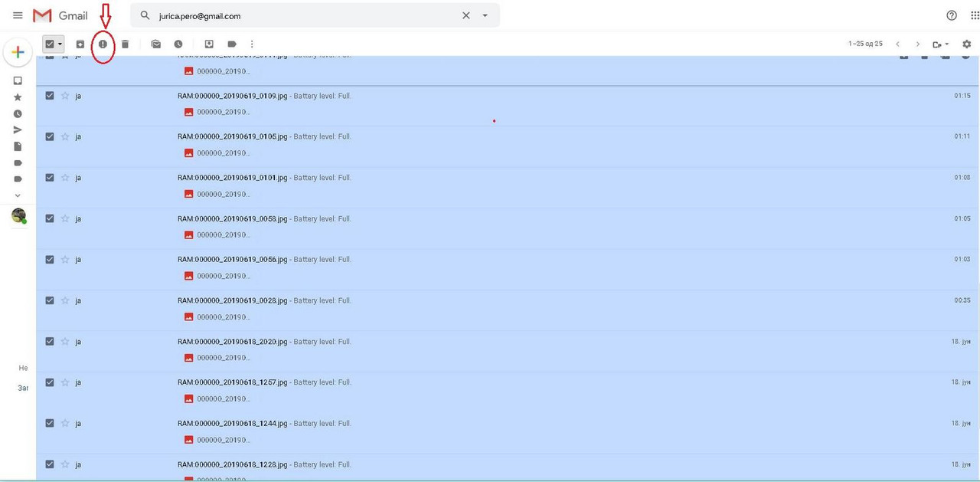Go to the newer messages page arrow
The height and width of the screenshot is (482, 980).
click(x=898, y=44)
